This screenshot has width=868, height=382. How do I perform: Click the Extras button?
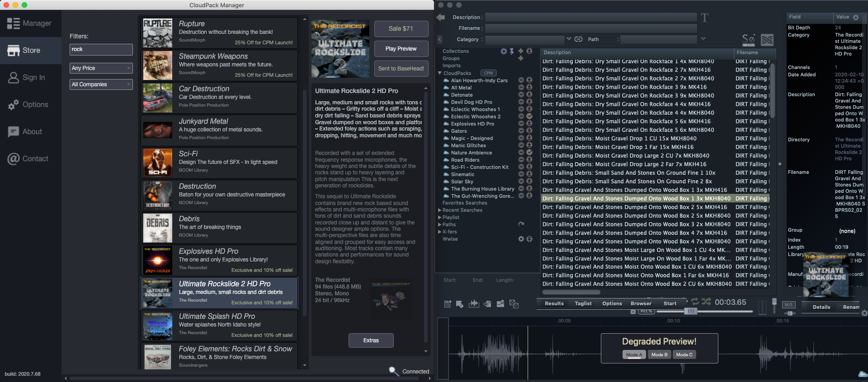371,340
